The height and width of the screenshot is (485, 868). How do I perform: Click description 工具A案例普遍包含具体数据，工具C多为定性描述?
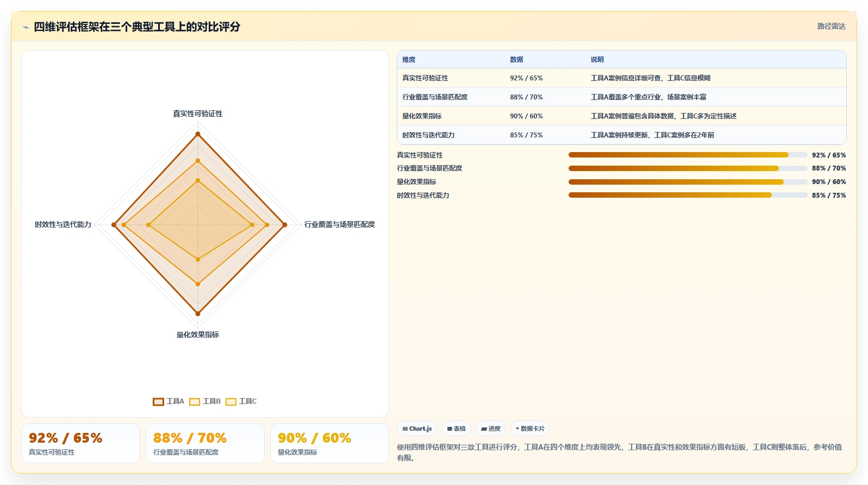click(664, 116)
